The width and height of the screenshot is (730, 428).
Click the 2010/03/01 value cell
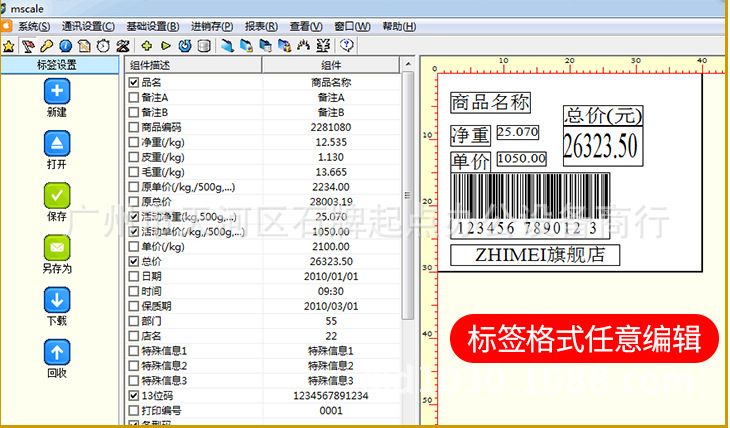click(331, 306)
